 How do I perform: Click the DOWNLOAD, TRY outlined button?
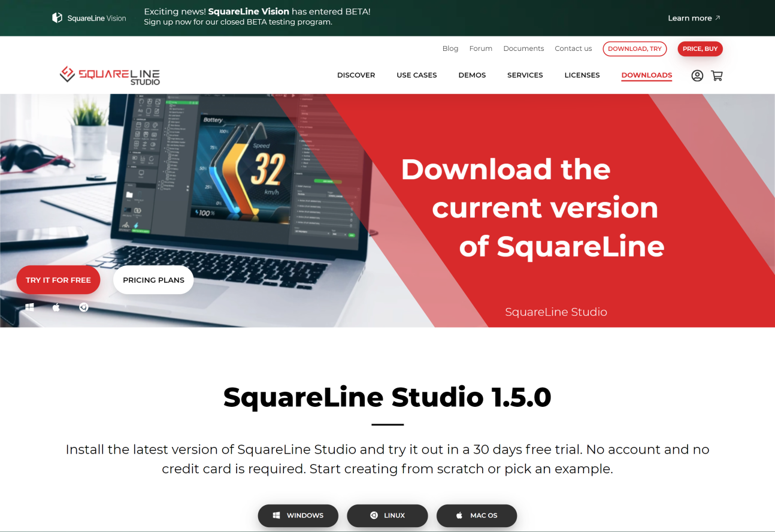[x=635, y=49]
